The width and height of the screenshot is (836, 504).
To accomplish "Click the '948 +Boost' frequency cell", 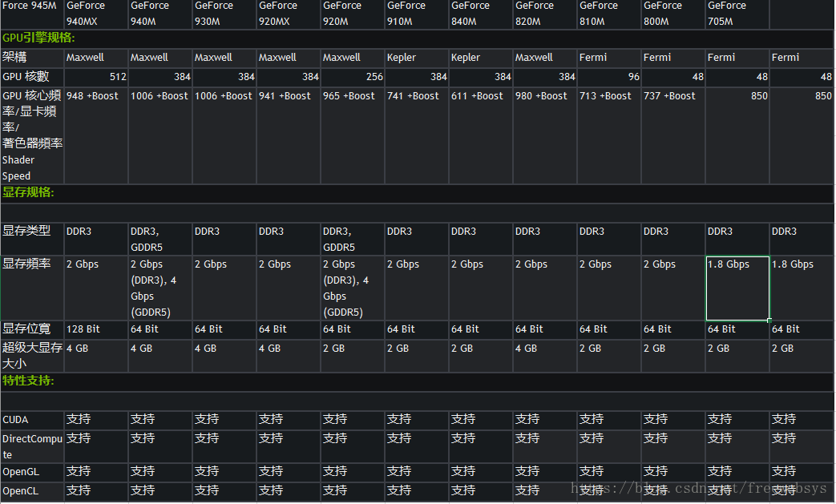I will coord(96,135).
